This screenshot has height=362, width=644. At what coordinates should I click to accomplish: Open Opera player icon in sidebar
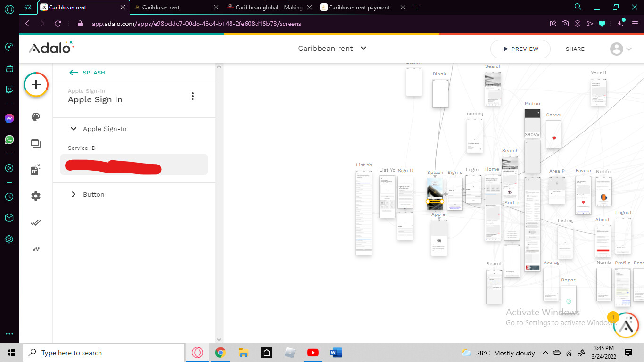coord(9,167)
